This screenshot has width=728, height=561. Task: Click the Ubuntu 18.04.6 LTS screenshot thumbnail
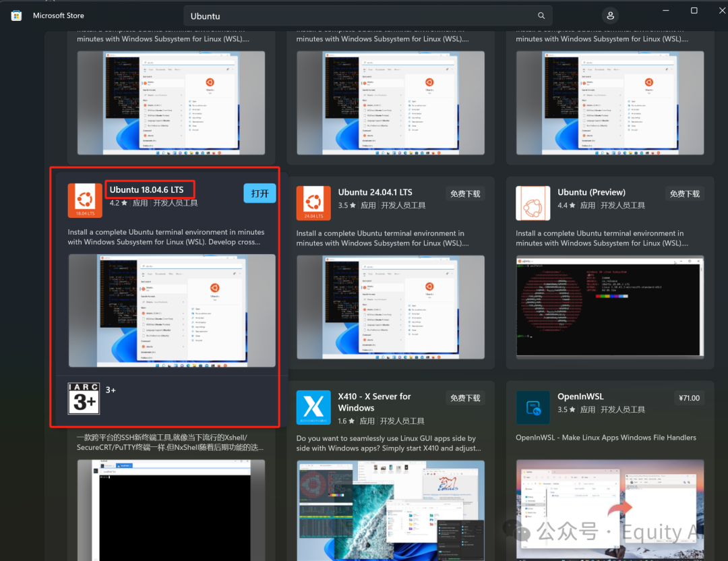172,311
